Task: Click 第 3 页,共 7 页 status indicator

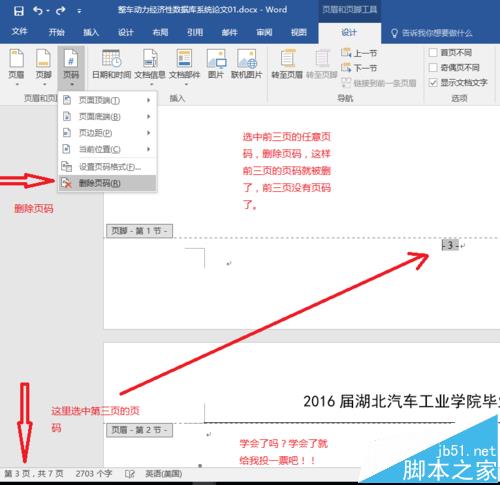Action: [34, 474]
